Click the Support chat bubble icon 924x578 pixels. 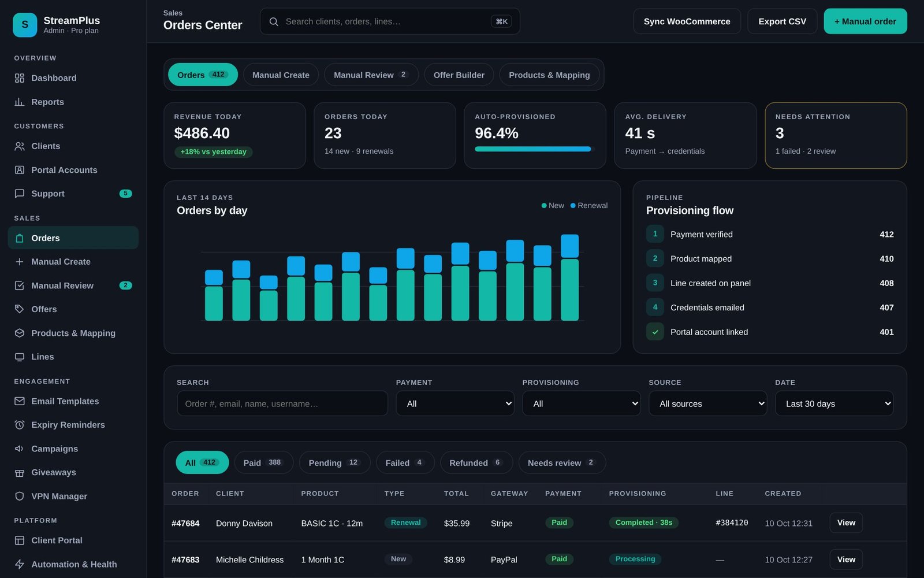tap(20, 194)
